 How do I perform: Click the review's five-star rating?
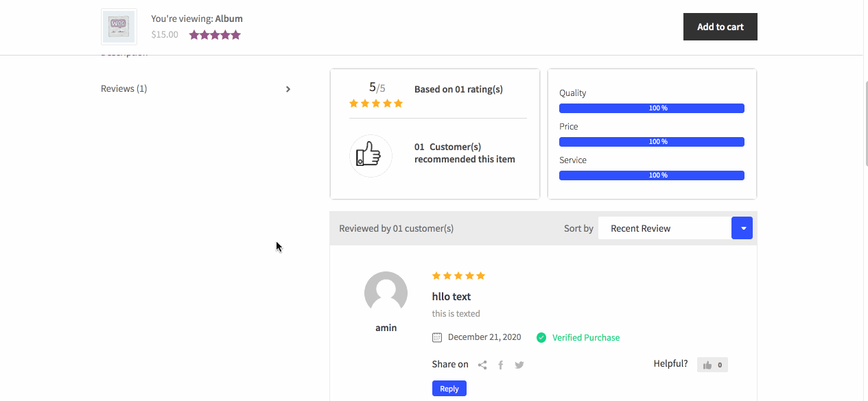pos(458,276)
